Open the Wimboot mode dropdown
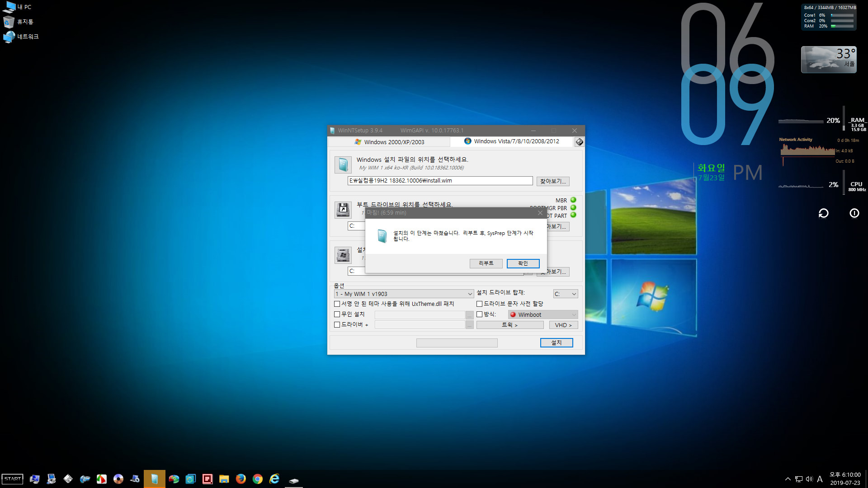This screenshot has height=488, width=868. coord(543,314)
